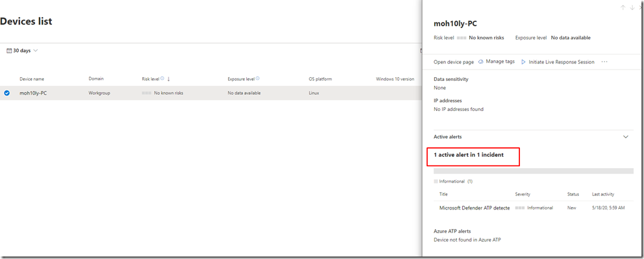Screen dimensions: 644x259
Task: Click the Manage tags cloud icon
Action: (x=480, y=62)
